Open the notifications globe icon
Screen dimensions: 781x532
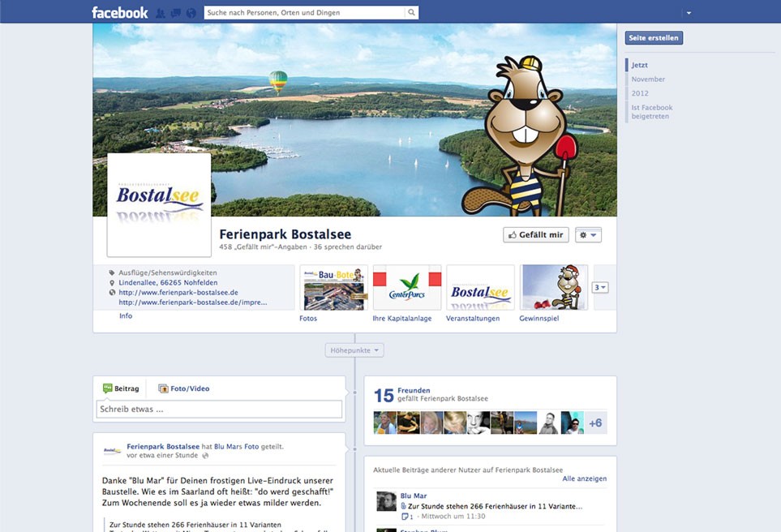coord(191,14)
